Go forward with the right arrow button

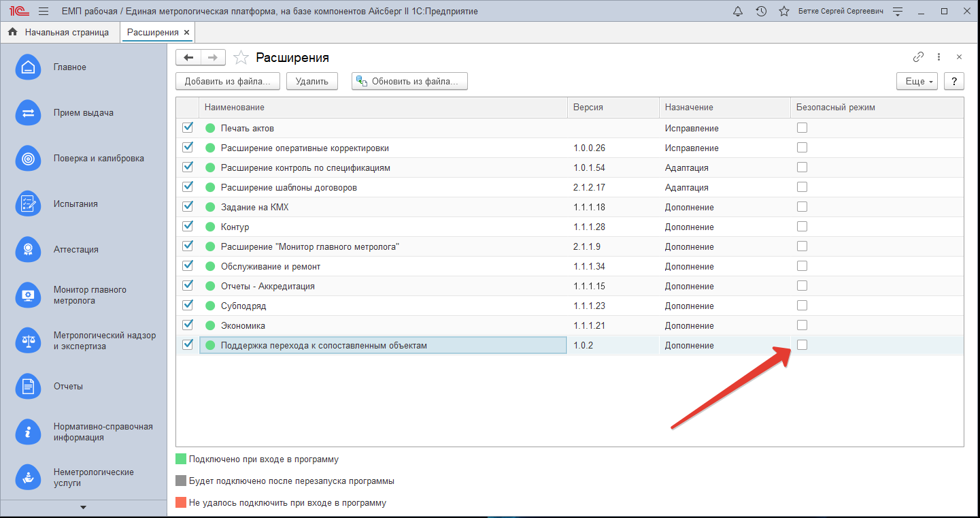tap(213, 58)
